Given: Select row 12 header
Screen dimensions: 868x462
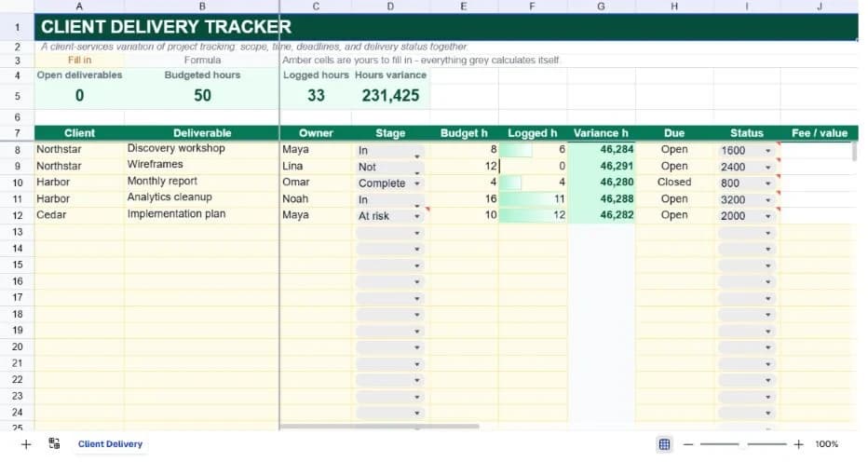Looking at the screenshot, I should click(17, 215).
